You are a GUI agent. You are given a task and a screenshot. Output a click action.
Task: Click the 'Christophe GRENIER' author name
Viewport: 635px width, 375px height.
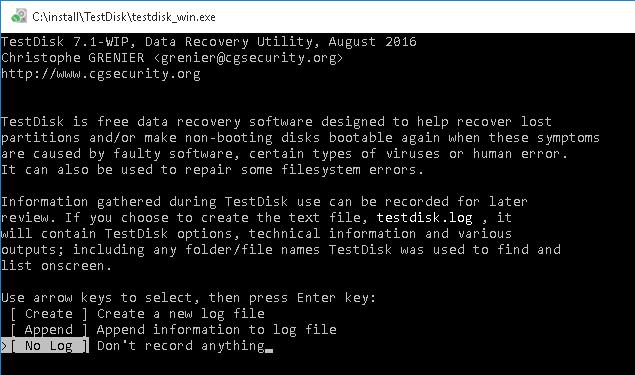(72, 58)
